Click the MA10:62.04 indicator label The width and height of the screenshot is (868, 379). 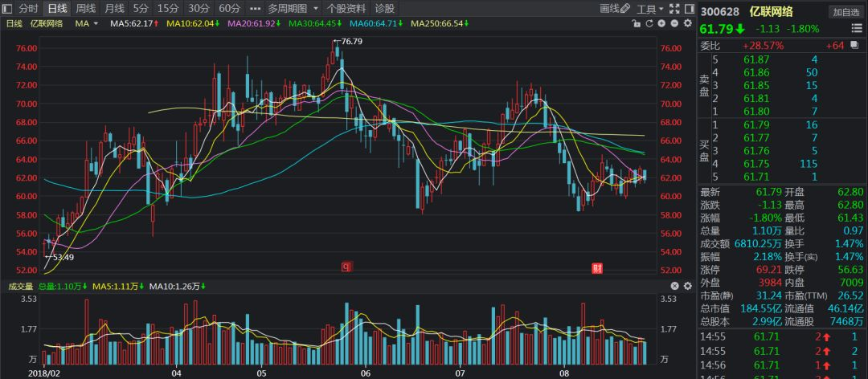point(193,23)
